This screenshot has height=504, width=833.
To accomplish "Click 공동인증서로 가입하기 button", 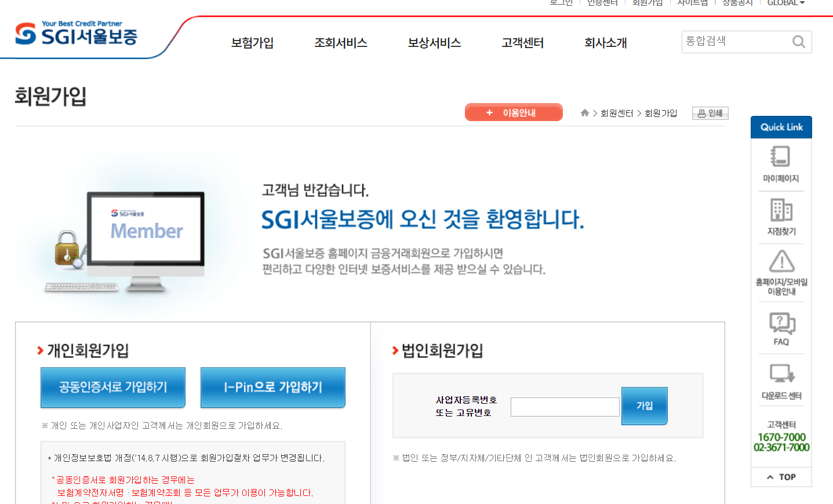I will [113, 387].
